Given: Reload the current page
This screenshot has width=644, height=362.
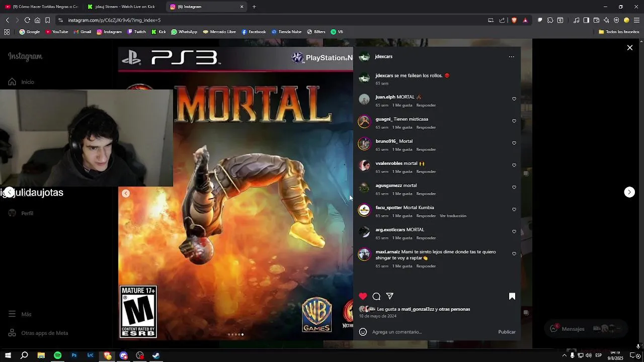Looking at the screenshot, I should [27, 20].
